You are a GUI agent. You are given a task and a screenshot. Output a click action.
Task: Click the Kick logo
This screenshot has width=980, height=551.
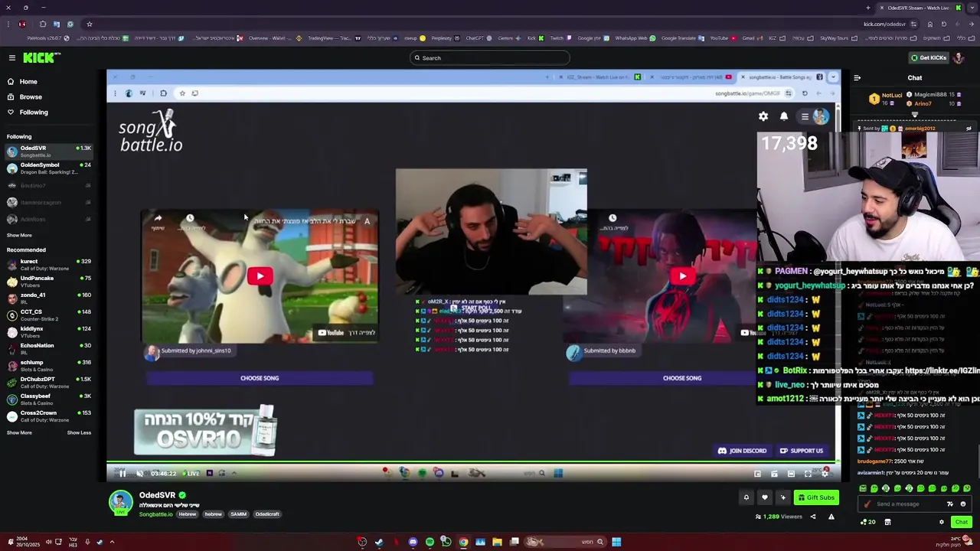(40, 57)
